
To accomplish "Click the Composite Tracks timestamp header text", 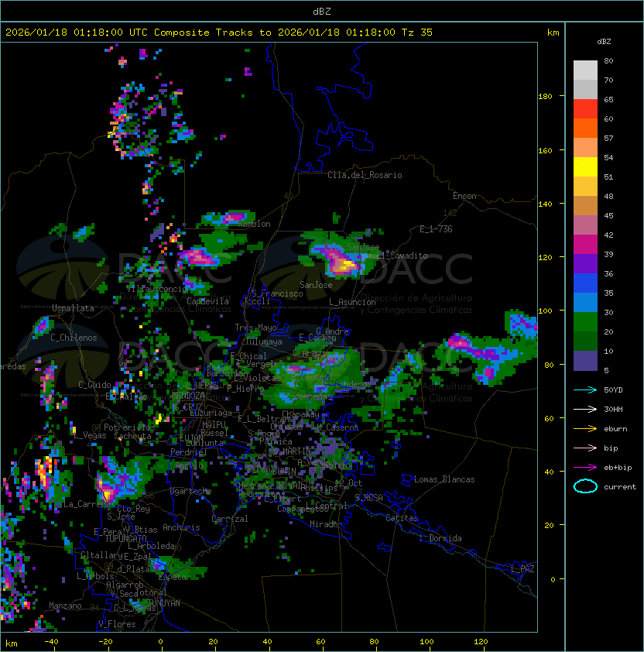I will point(219,33).
